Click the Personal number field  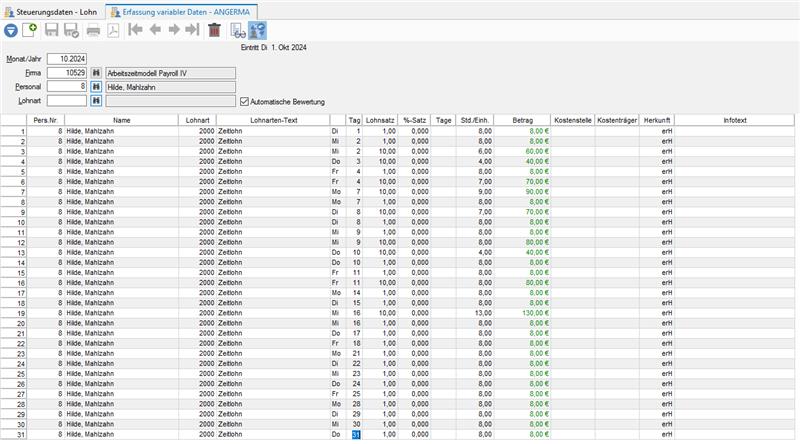tap(67, 87)
